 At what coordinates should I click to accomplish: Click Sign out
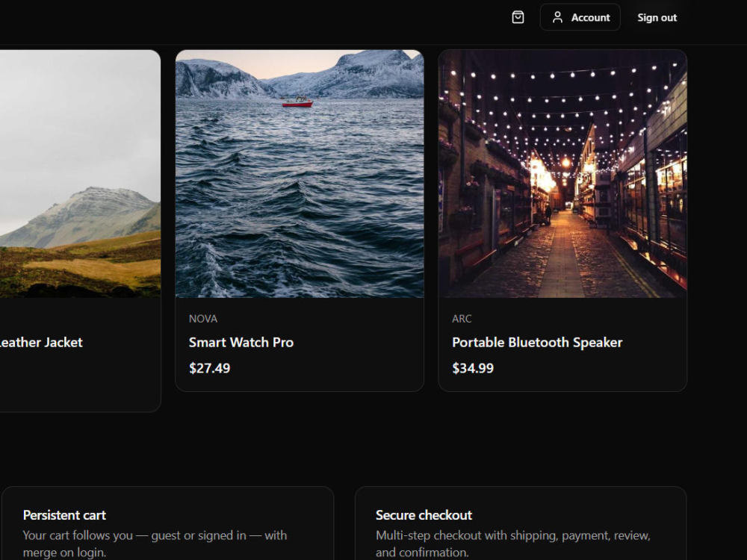tap(657, 18)
